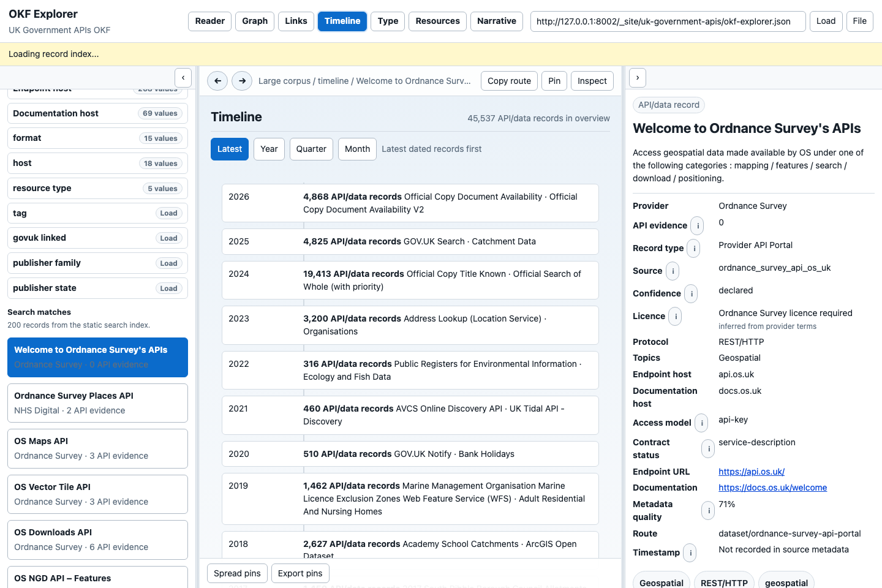Focus the explorer JSON URL field
Screen dimensions: 882x588
[668, 21]
